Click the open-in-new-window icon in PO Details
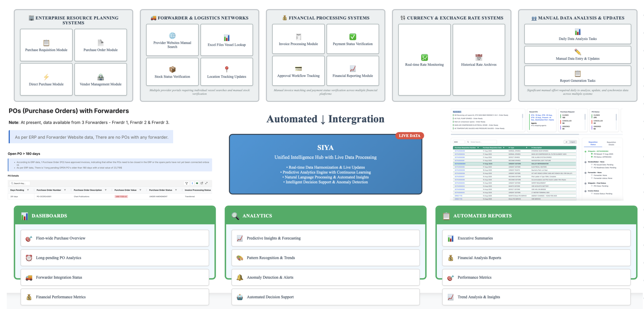Screen dimensions: 644x309 point(202,183)
